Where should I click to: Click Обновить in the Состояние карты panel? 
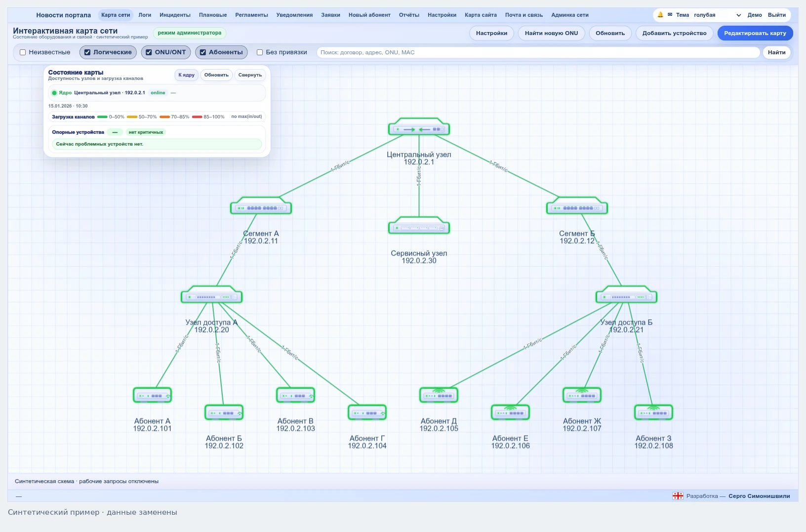point(216,75)
